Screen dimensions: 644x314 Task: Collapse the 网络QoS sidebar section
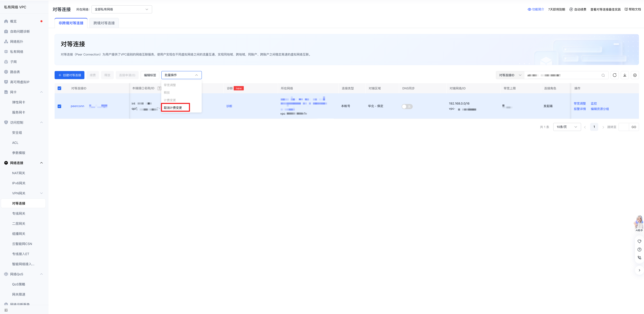coord(41,274)
